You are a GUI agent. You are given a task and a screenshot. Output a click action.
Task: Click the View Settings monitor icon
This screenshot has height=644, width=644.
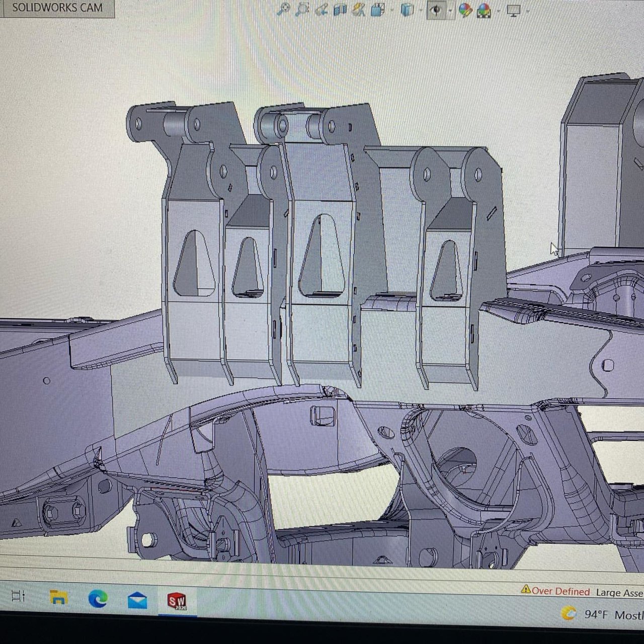pyautogui.click(x=514, y=10)
